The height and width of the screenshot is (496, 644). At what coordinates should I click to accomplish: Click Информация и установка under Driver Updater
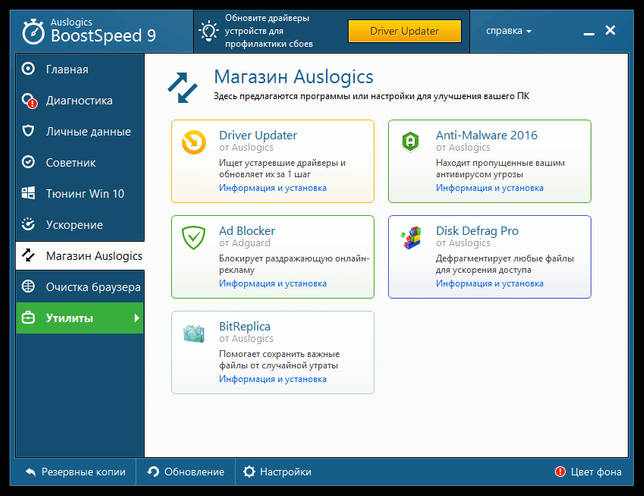tap(273, 188)
